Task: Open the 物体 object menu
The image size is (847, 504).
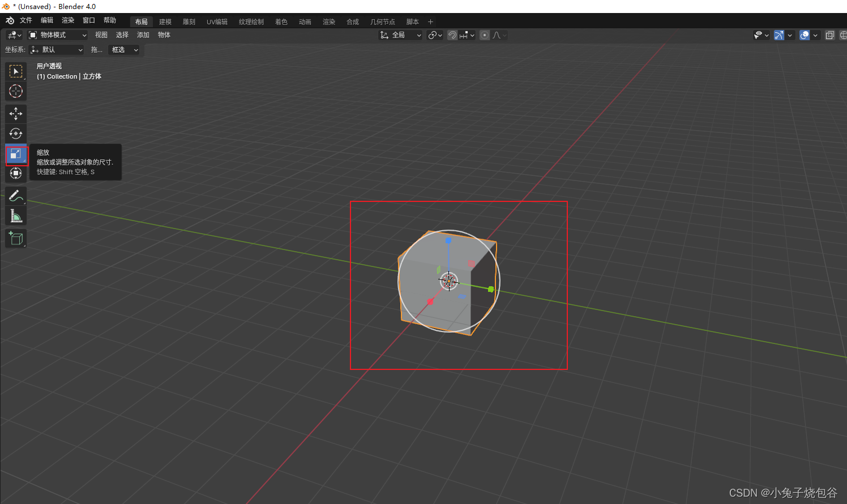Action: point(164,35)
